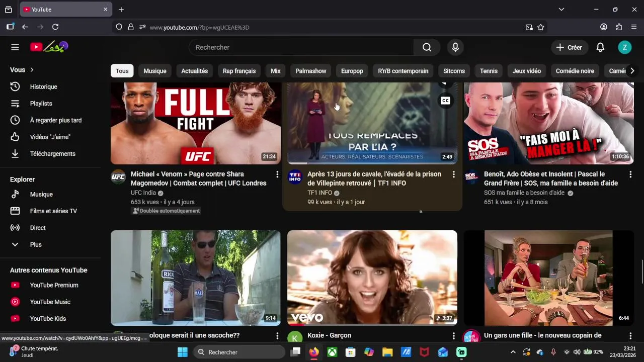Select the Rap français filter chip
This screenshot has height=362, width=644.
[x=239, y=71]
